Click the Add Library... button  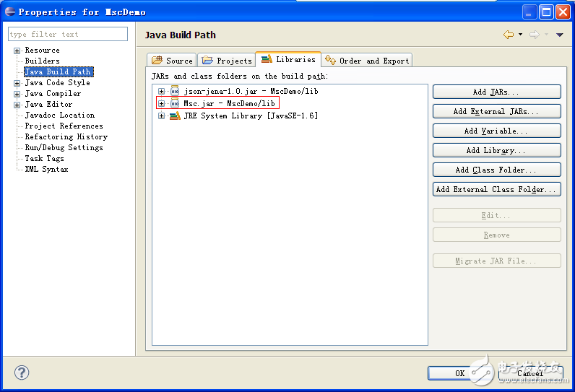pos(496,150)
